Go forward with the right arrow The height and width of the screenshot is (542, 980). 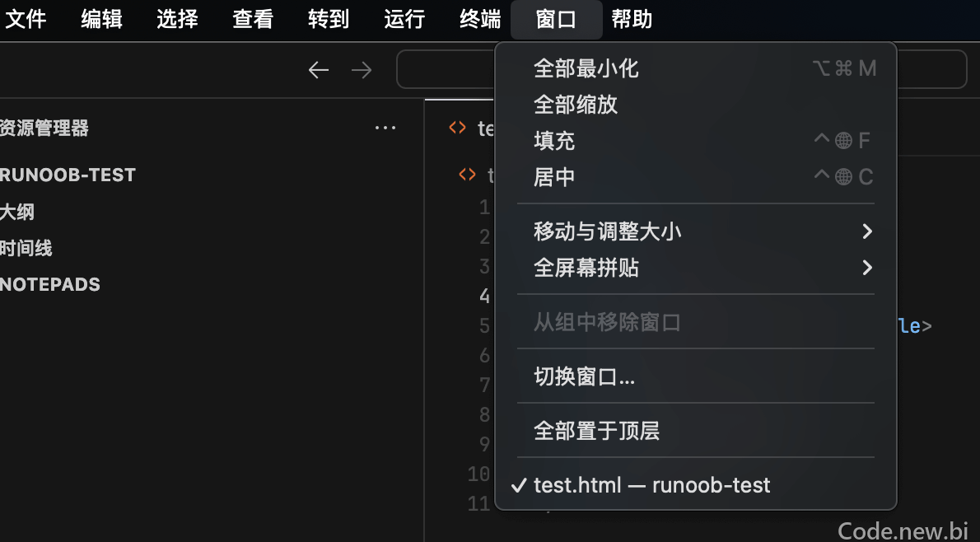tap(362, 70)
